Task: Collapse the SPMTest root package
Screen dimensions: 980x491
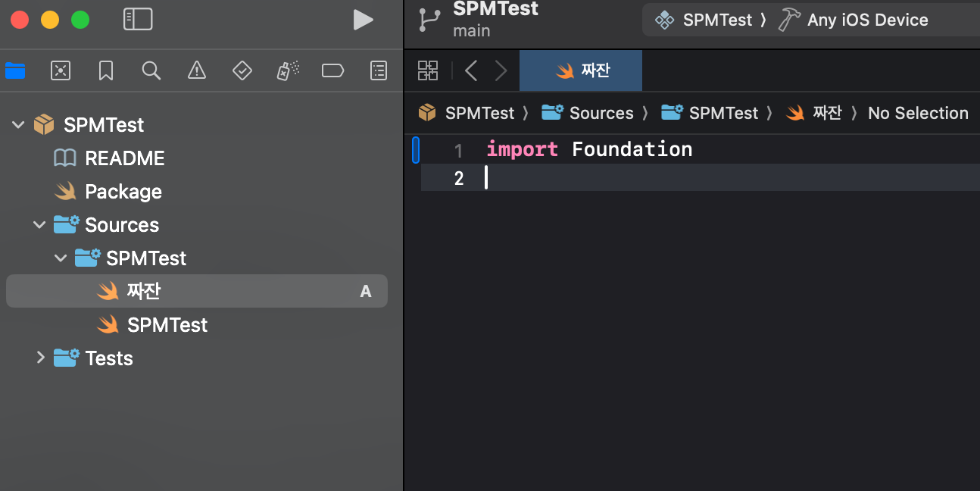Action: tap(18, 125)
